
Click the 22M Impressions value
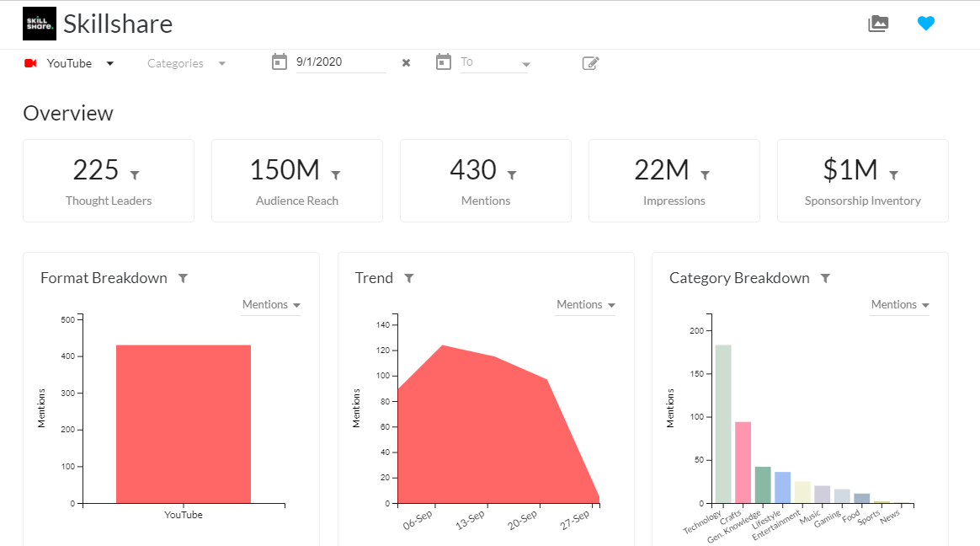[x=662, y=170]
